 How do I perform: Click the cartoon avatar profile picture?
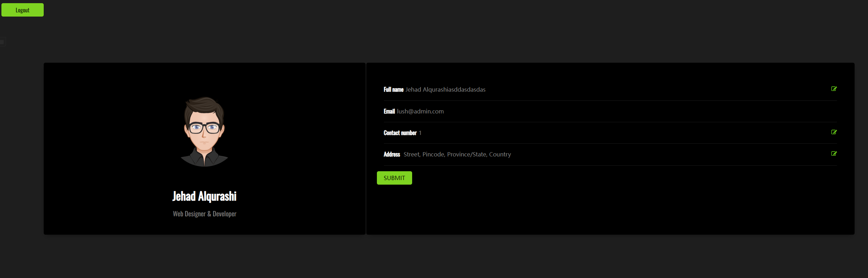pyautogui.click(x=204, y=132)
